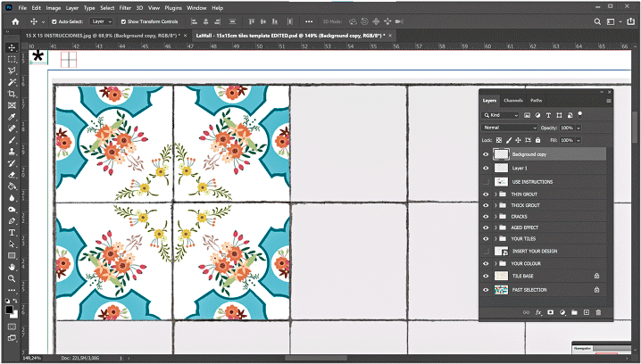The width and height of the screenshot is (641, 364).
Task: Select the Move tool in toolbar
Action: (x=12, y=46)
